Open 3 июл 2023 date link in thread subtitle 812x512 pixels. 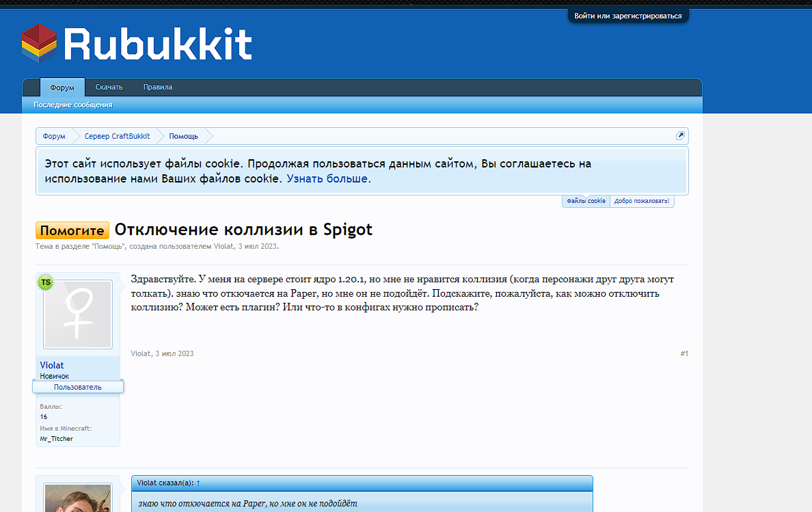258,246
